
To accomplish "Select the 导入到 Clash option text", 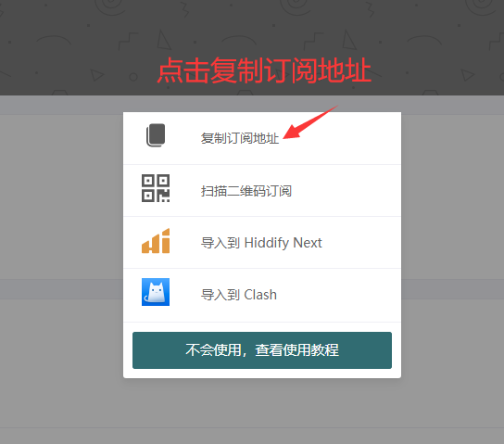I will [238, 295].
